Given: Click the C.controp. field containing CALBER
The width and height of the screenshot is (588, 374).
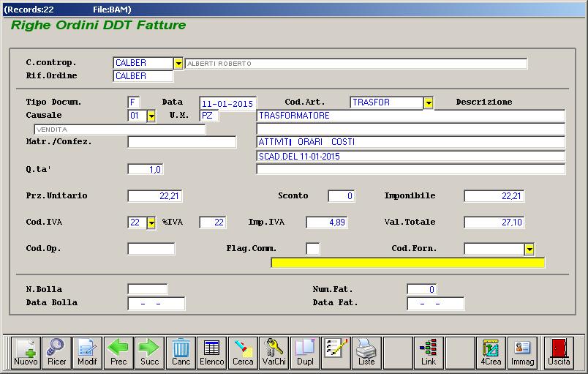Looking at the screenshot, I should [x=143, y=63].
